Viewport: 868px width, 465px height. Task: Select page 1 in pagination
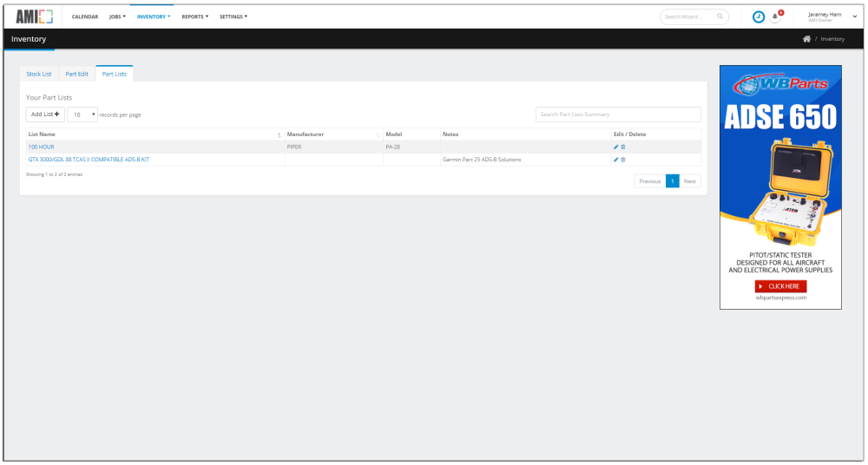point(672,181)
